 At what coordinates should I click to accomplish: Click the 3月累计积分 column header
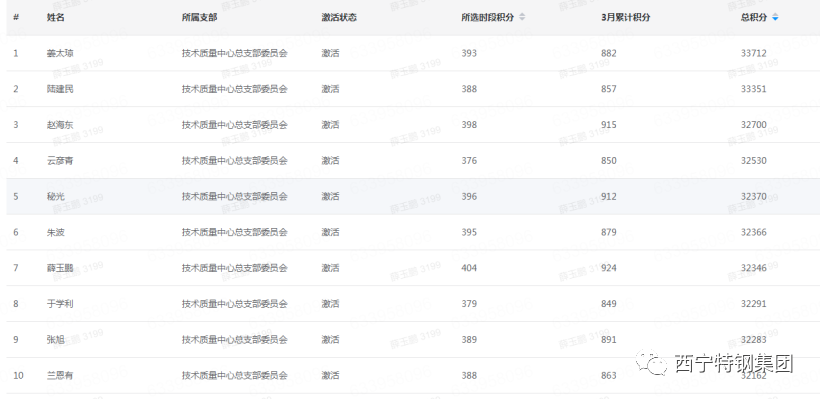pyautogui.click(x=625, y=17)
